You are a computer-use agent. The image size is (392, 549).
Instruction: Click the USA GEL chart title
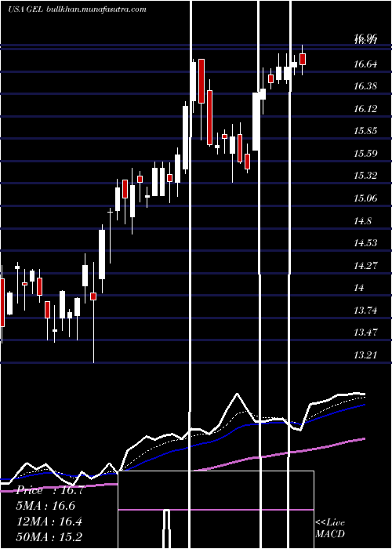(26, 9)
